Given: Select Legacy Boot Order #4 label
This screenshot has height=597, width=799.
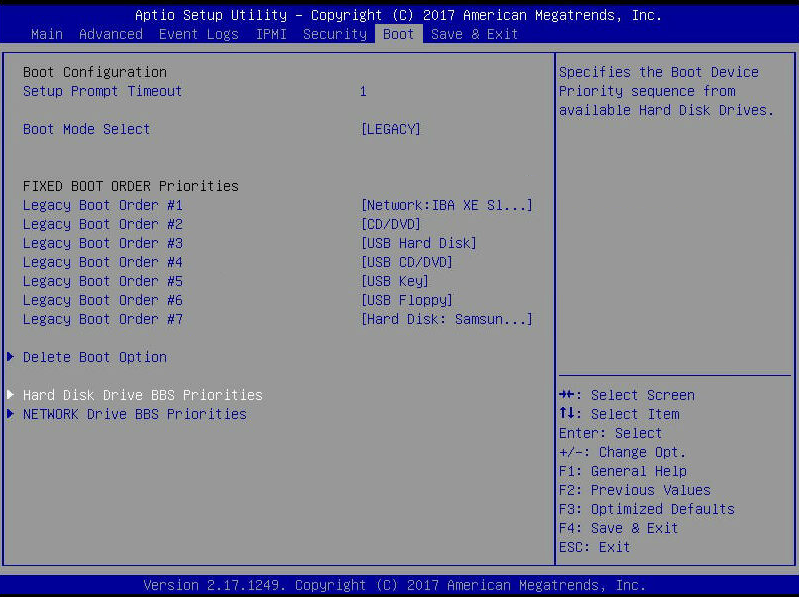Looking at the screenshot, I should [103, 262].
